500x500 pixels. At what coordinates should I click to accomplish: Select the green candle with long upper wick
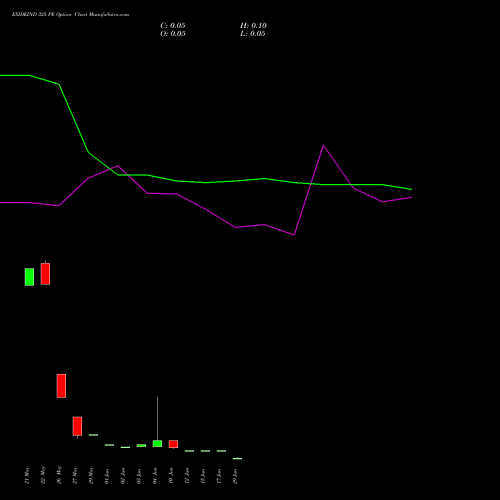click(157, 443)
